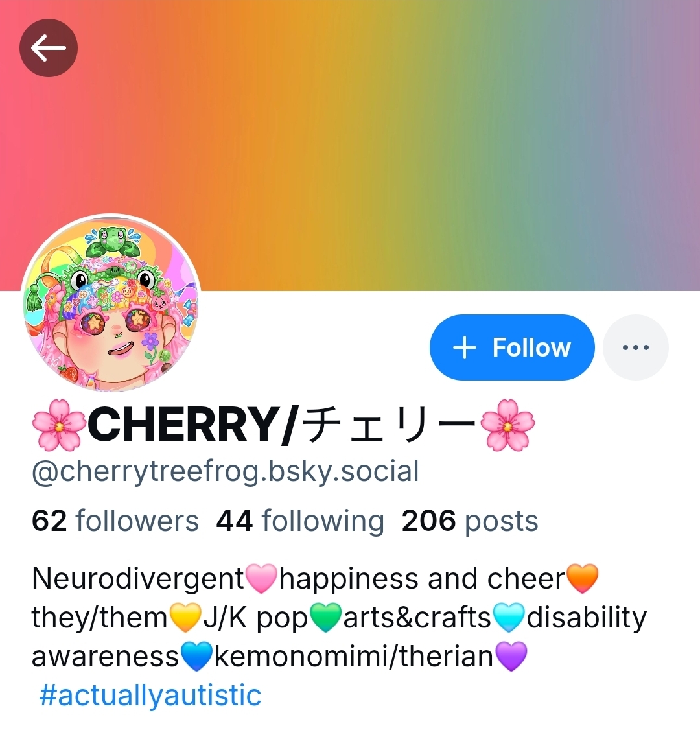This screenshot has width=700, height=750.
Task: Follow the CHERRY profile
Action: (512, 347)
